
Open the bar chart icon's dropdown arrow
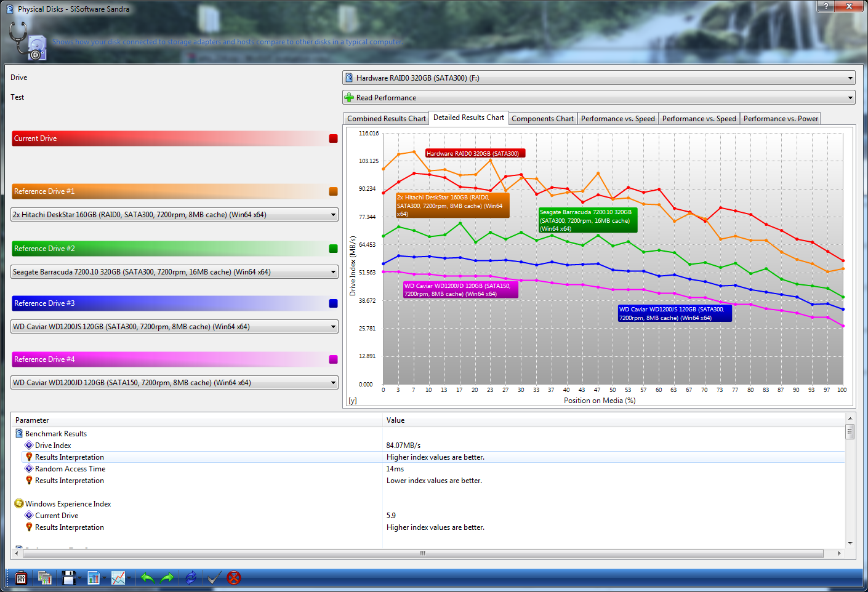(x=104, y=578)
